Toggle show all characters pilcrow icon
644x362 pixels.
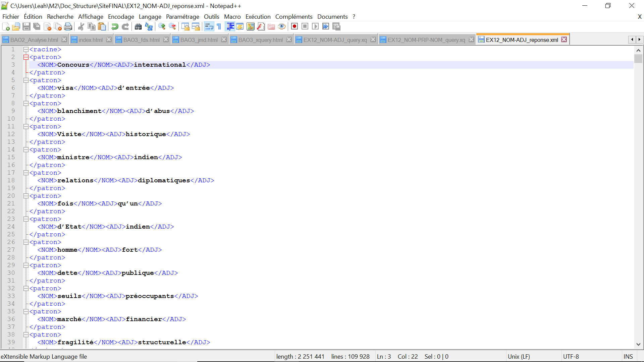click(x=219, y=27)
